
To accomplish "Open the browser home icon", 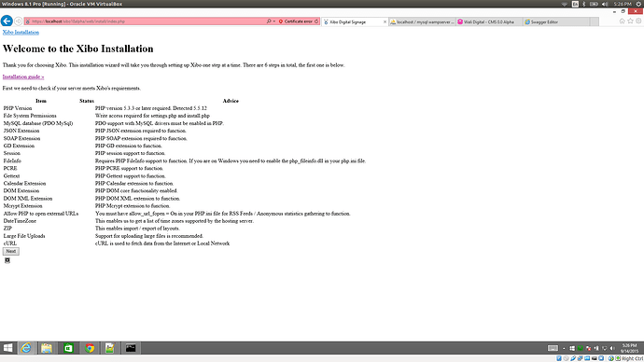I will tap(623, 21).
